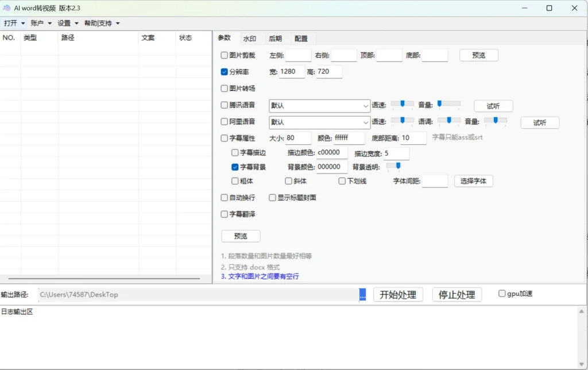The width and height of the screenshot is (588, 370).
Task: Click the blue output path browse button
Action: (362, 295)
